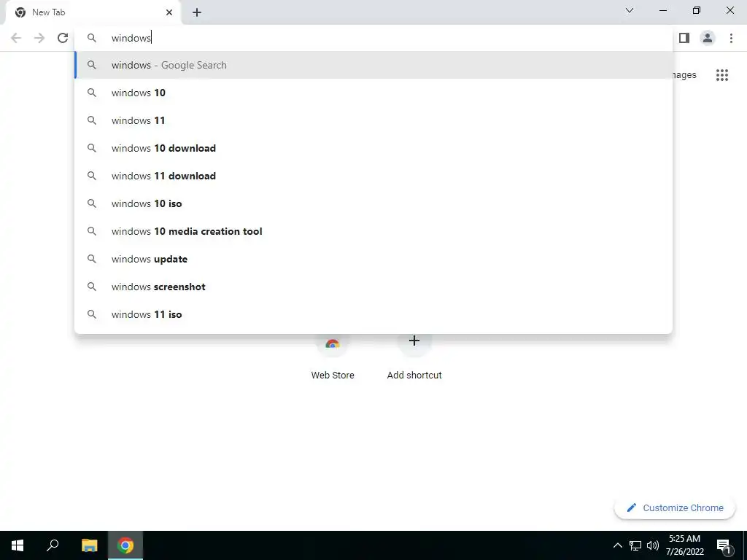This screenshot has width=747, height=560.
Task: Choose the "windows 10" suggestion
Action: [373, 93]
